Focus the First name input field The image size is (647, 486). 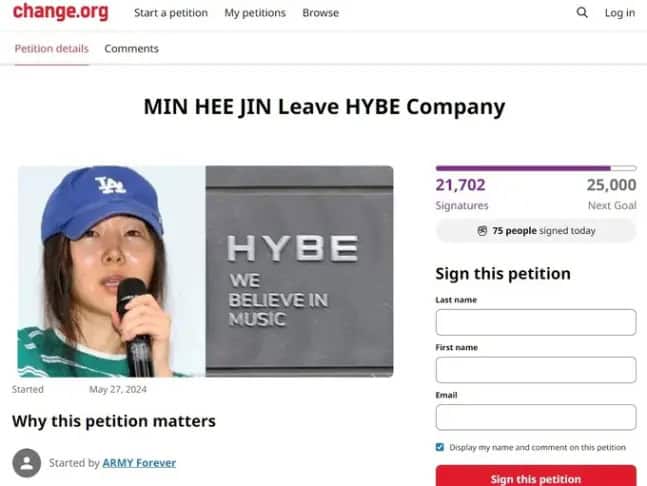click(536, 370)
